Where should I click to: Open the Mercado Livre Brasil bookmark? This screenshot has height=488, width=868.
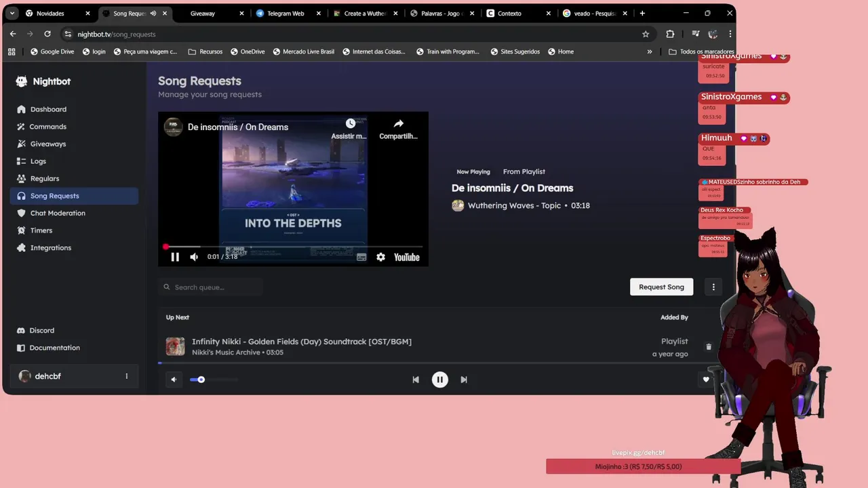click(304, 52)
